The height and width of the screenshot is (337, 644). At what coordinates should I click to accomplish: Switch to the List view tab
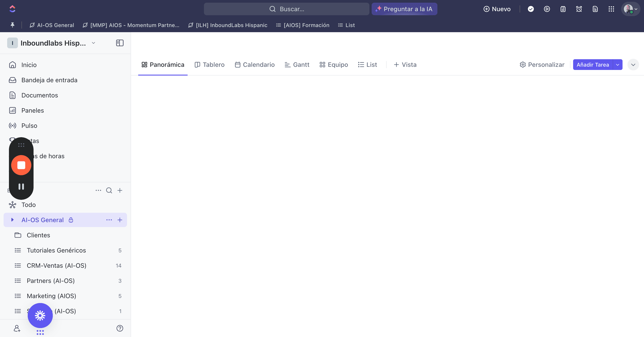pyautogui.click(x=367, y=65)
